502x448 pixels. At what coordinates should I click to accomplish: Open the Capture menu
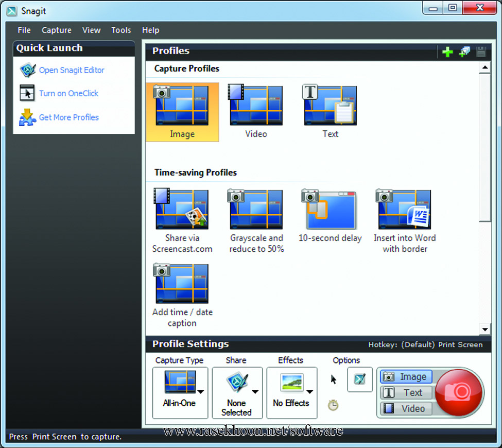(57, 30)
